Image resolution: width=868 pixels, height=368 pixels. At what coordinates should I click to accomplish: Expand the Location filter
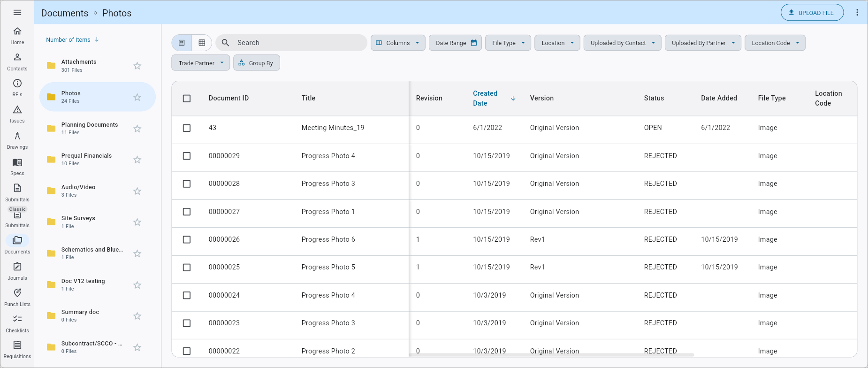pos(557,43)
